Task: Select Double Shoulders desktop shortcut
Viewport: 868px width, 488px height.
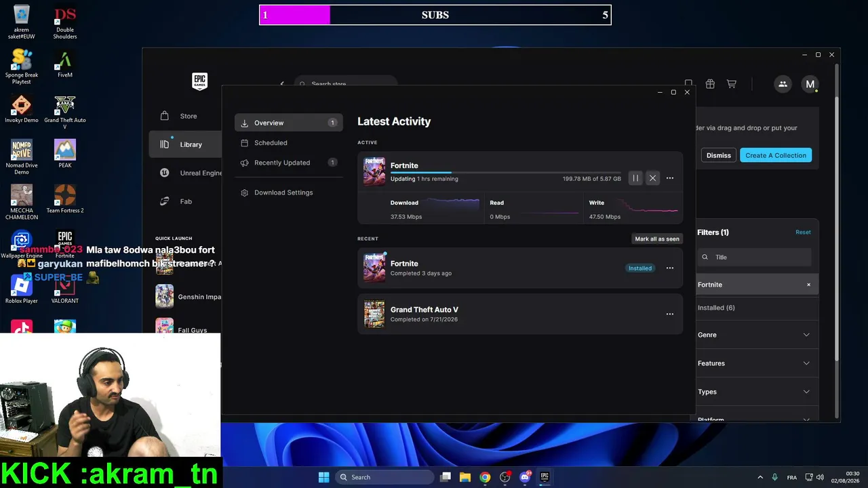Action: pyautogui.click(x=65, y=22)
